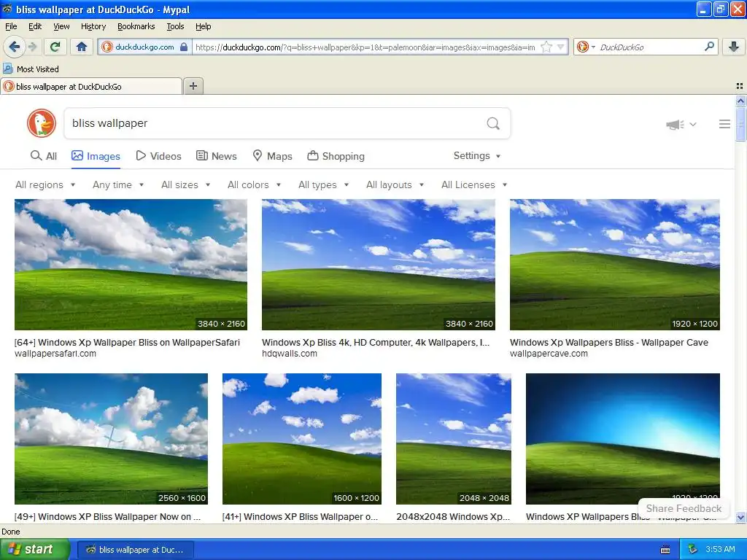747x560 pixels.
Task: Click the network tray icon by clock
Action: pyautogui.click(x=692, y=549)
